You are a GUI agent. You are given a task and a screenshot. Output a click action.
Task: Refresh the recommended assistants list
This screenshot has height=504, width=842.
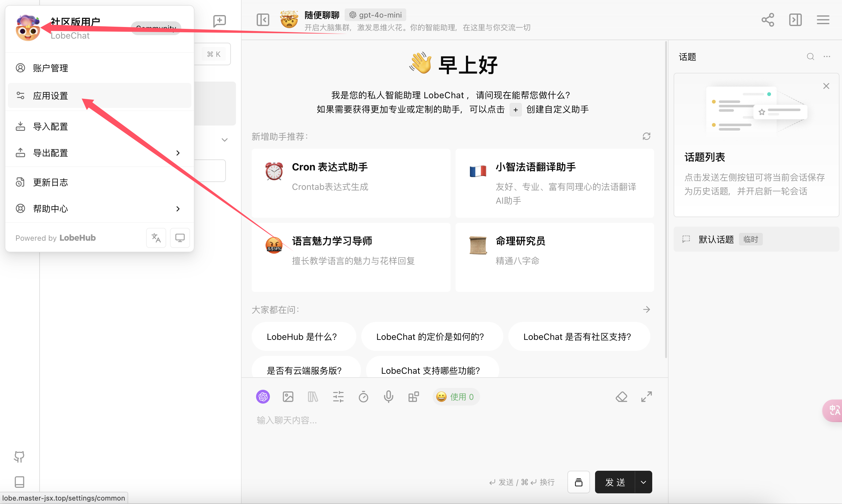tap(646, 137)
